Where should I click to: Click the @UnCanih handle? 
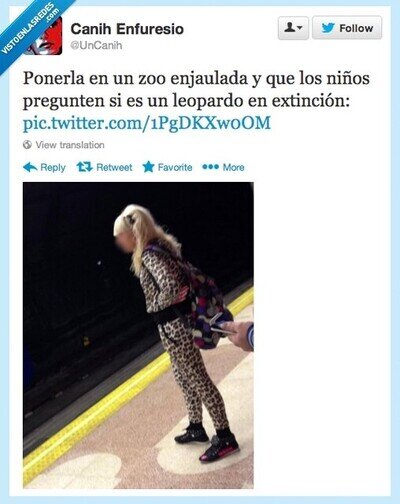click(96, 45)
